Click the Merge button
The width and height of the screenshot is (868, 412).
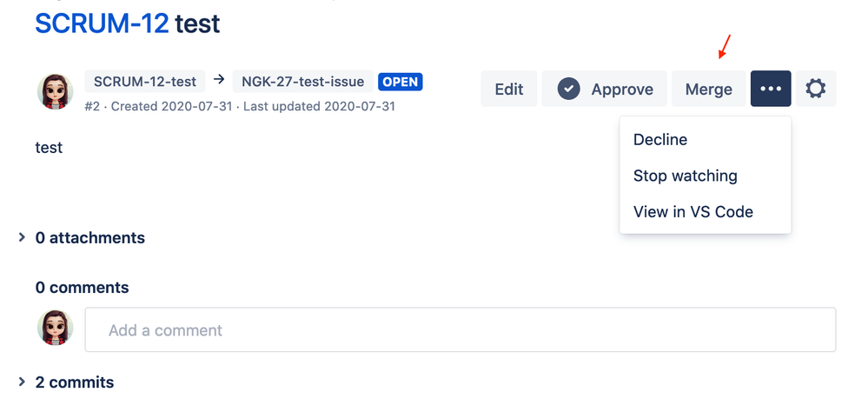tap(709, 89)
